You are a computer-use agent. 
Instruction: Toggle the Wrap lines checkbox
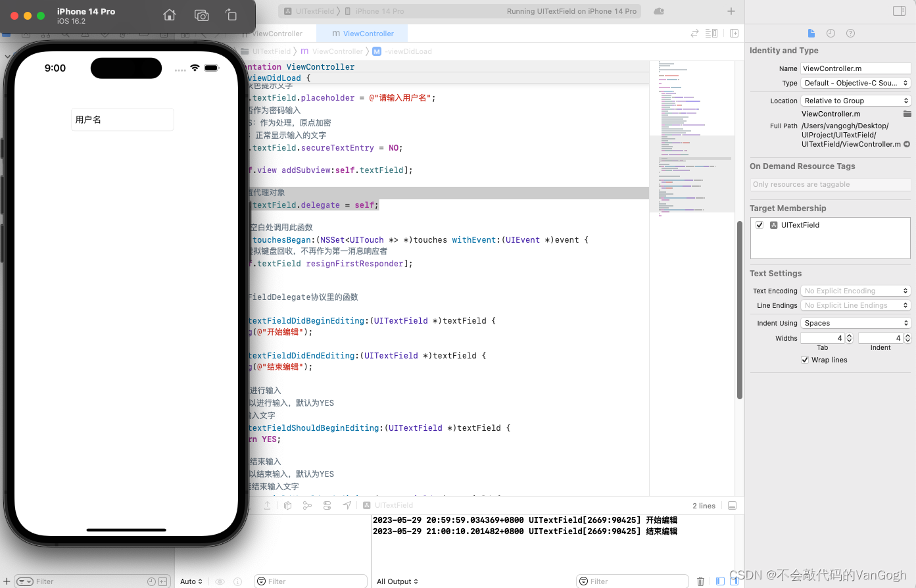click(805, 360)
